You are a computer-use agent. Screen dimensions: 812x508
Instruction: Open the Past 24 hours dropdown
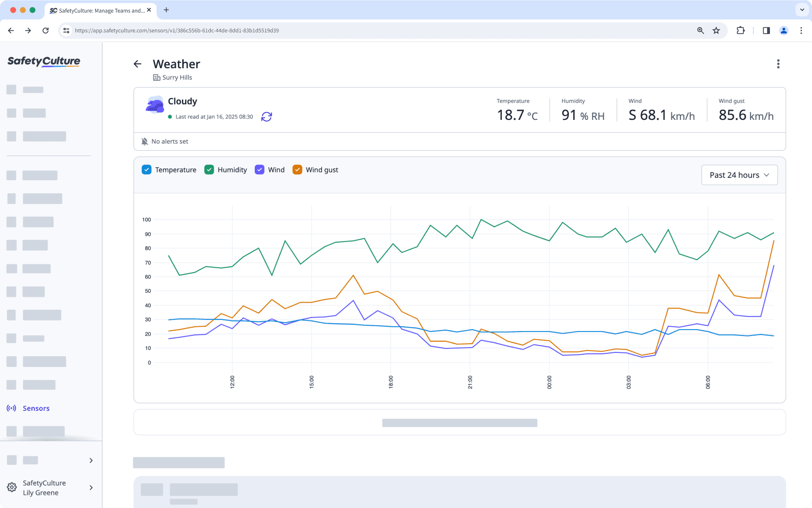(739, 175)
